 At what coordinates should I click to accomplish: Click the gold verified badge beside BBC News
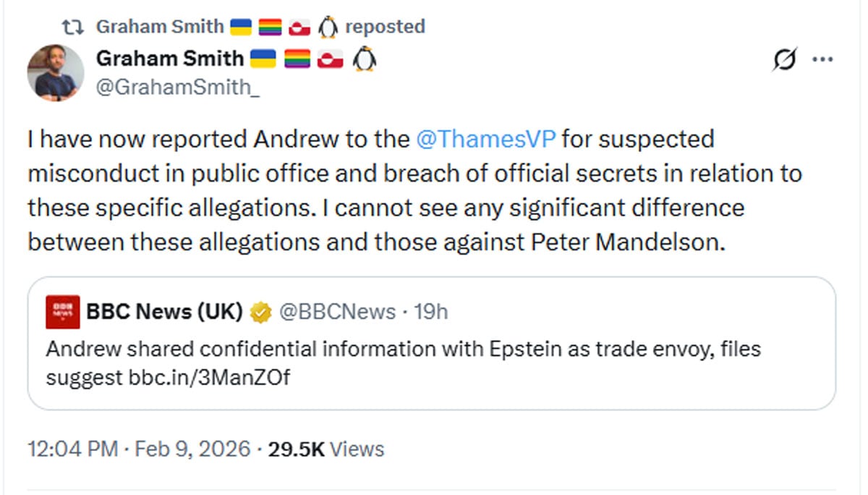pyautogui.click(x=260, y=312)
